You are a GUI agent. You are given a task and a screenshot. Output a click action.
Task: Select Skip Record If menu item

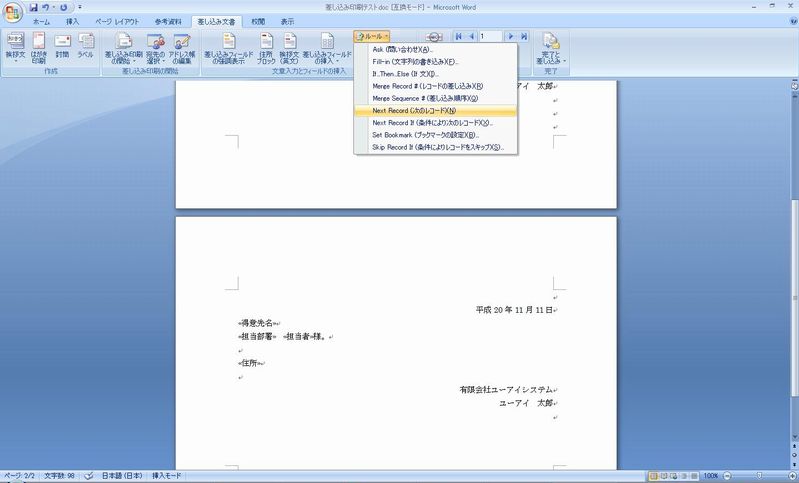pos(436,147)
